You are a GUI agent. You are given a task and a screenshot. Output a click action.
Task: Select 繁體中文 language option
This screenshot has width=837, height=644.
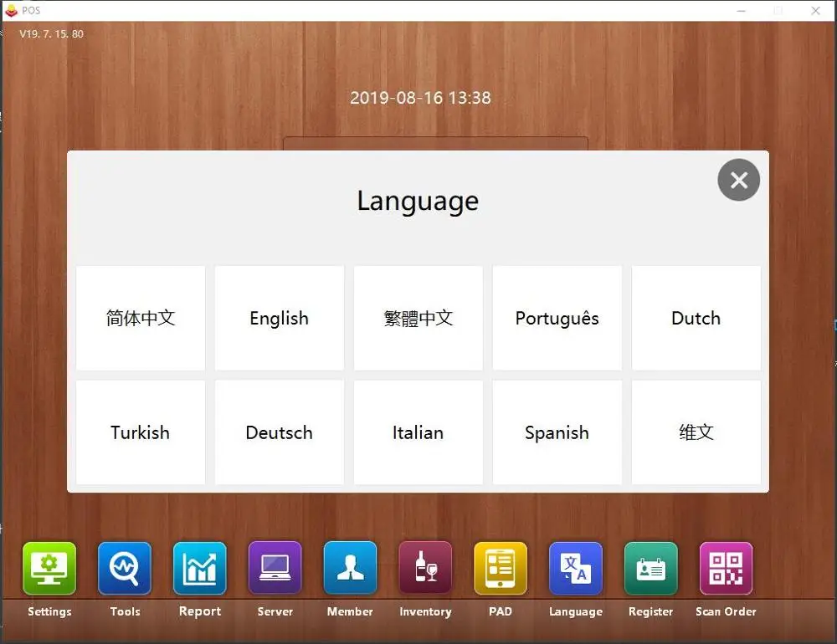(418, 318)
